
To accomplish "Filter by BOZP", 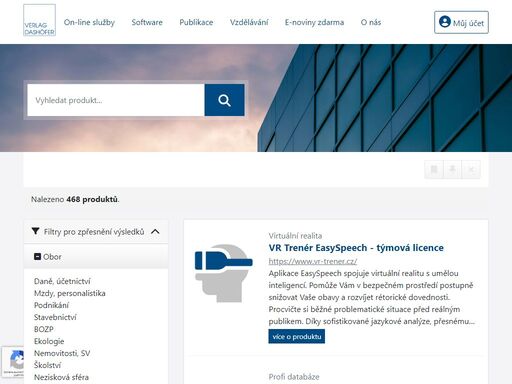I will (44, 329).
